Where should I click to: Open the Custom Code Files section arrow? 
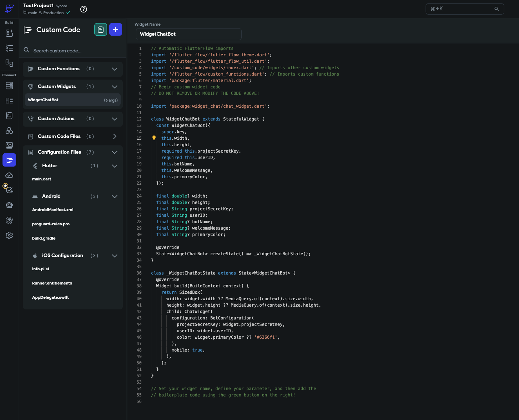click(x=114, y=136)
